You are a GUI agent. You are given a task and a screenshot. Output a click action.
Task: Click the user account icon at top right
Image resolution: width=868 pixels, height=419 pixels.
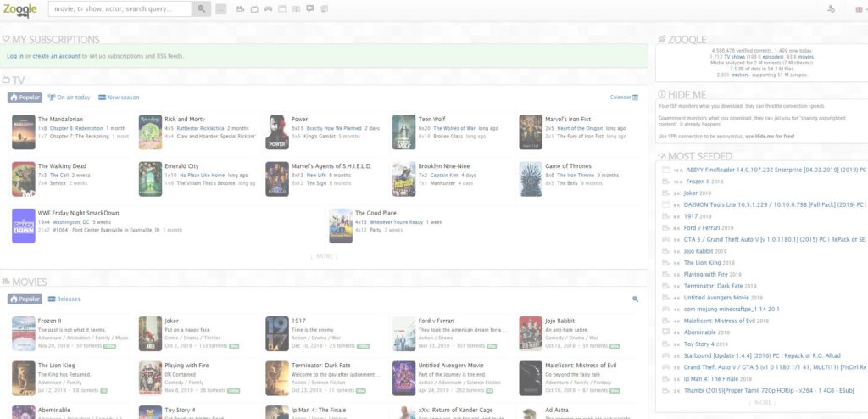click(831, 8)
